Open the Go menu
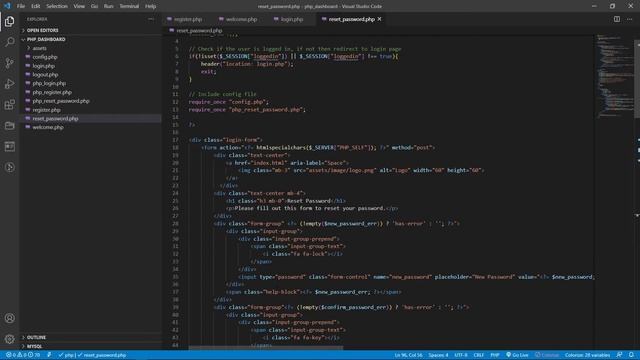The height and width of the screenshot is (360, 640). (x=94, y=6)
